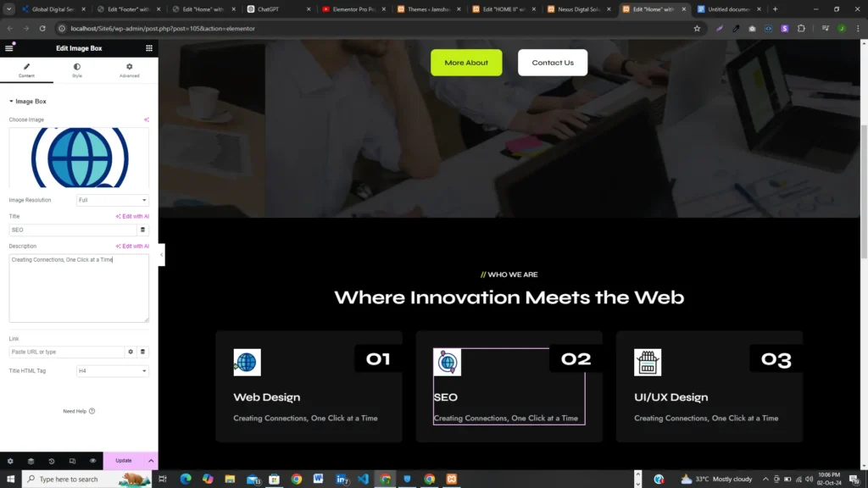
Task: Click the More About button
Action: point(466,63)
